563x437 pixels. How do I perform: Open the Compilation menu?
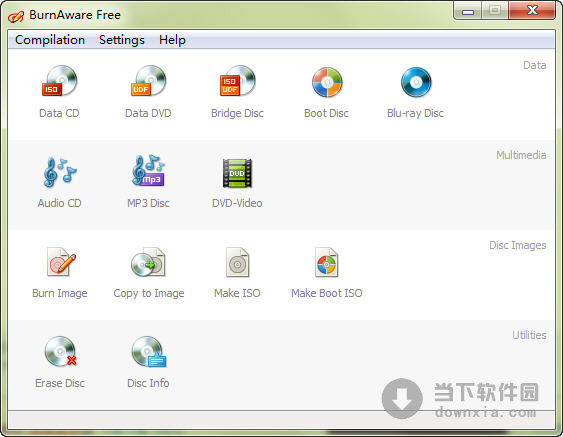pos(50,40)
